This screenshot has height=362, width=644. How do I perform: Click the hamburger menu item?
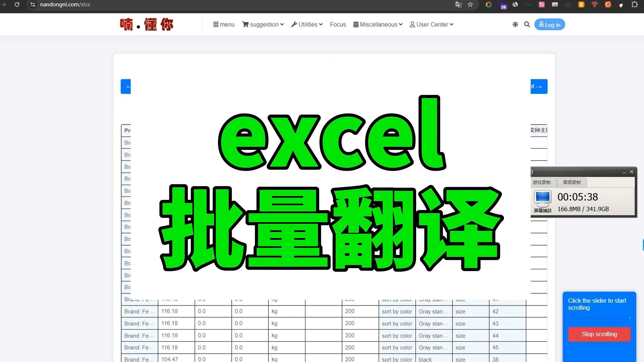point(224,24)
